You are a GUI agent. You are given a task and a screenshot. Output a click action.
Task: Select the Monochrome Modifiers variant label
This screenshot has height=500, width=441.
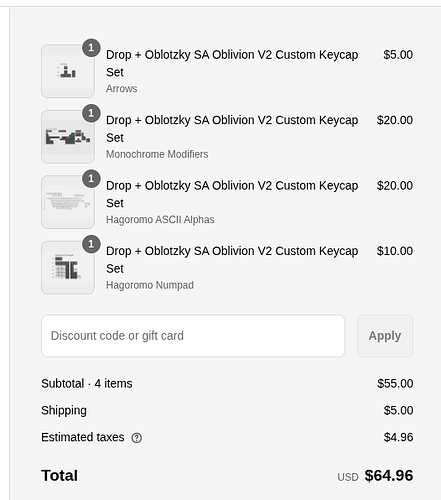157,154
